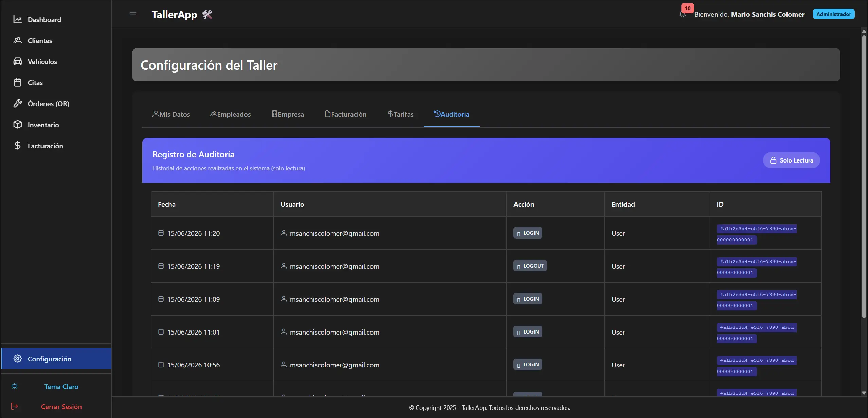The width and height of the screenshot is (868, 418).
Task: Click the Configuración gear icon
Action: pos(18,359)
